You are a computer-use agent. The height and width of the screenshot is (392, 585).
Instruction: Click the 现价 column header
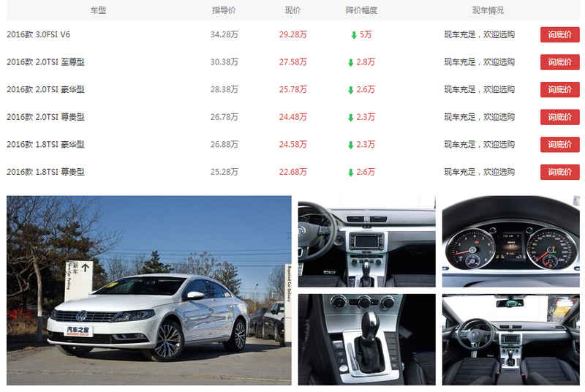point(293,10)
